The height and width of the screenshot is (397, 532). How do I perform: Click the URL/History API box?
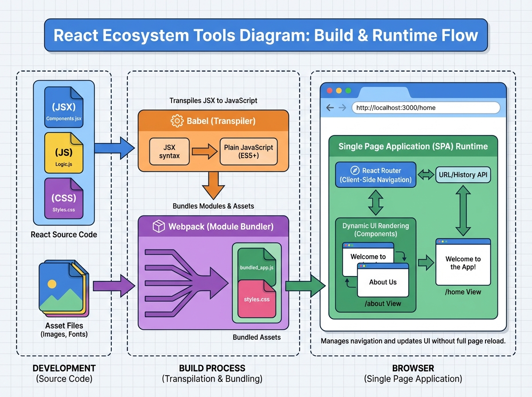463,175
